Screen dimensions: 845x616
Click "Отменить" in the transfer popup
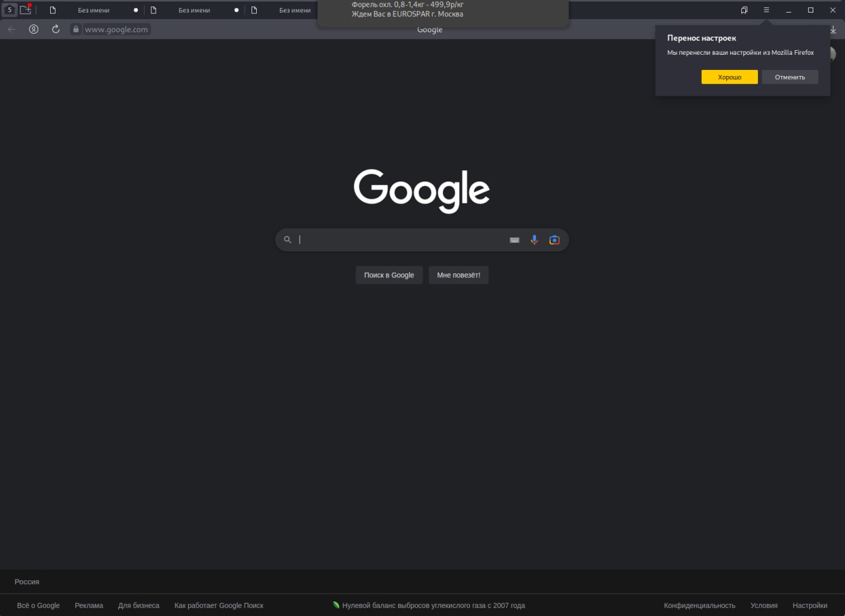click(x=790, y=77)
